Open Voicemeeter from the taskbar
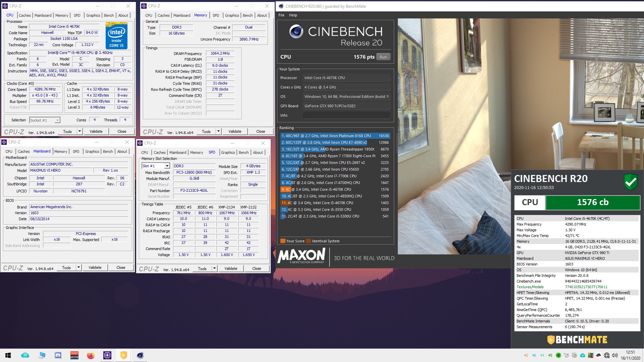Screen dimensions: 644x362 [x=74, y=355]
